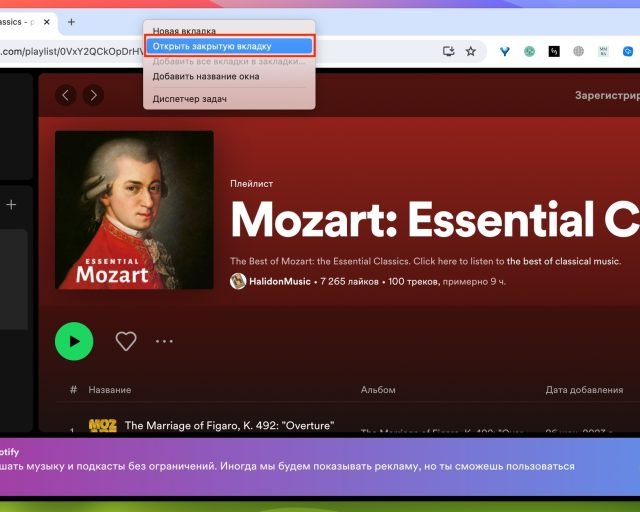The width and height of the screenshot is (640, 512).
Task: Click the 'Название' column header
Action: (110, 390)
